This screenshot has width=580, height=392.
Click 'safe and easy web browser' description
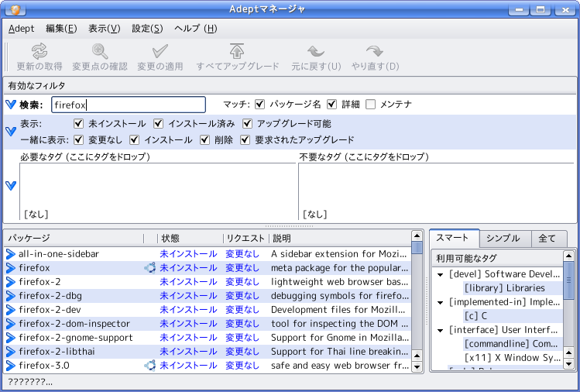tap(340, 366)
